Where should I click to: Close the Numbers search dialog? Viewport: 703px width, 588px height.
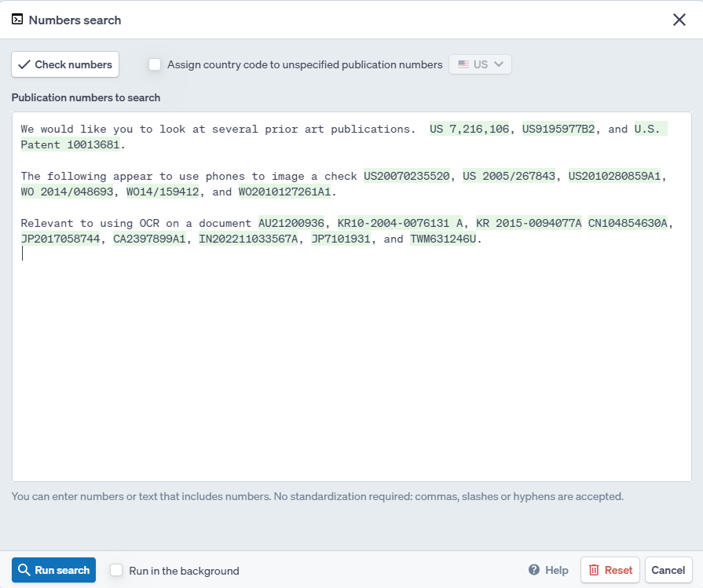pyautogui.click(x=679, y=20)
